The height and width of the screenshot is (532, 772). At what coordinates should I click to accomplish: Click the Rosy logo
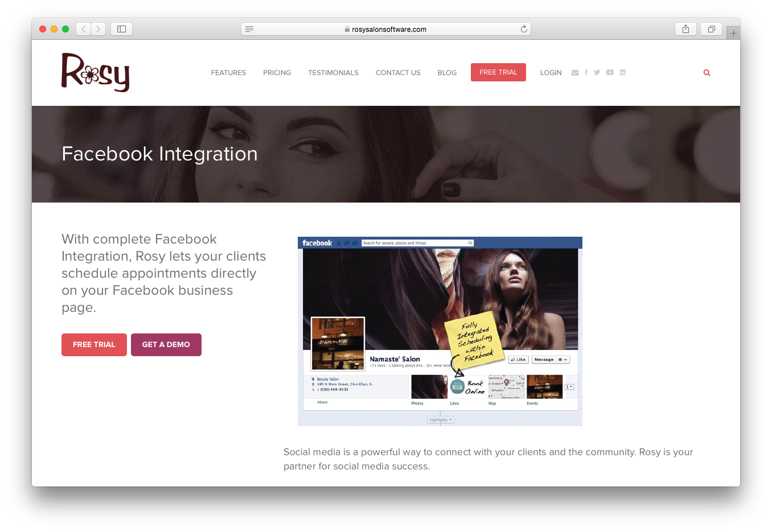pyautogui.click(x=96, y=72)
